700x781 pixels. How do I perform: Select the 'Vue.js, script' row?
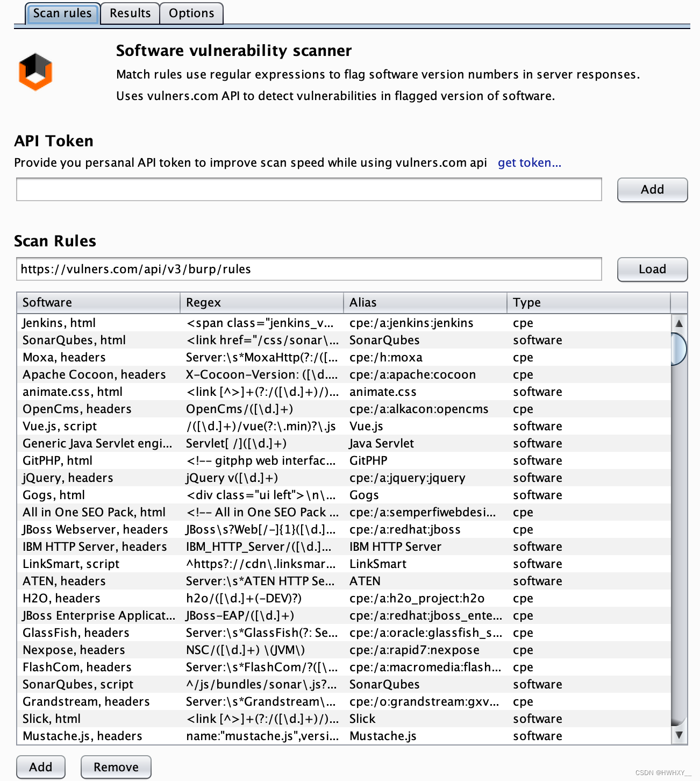(x=344, y=426)
